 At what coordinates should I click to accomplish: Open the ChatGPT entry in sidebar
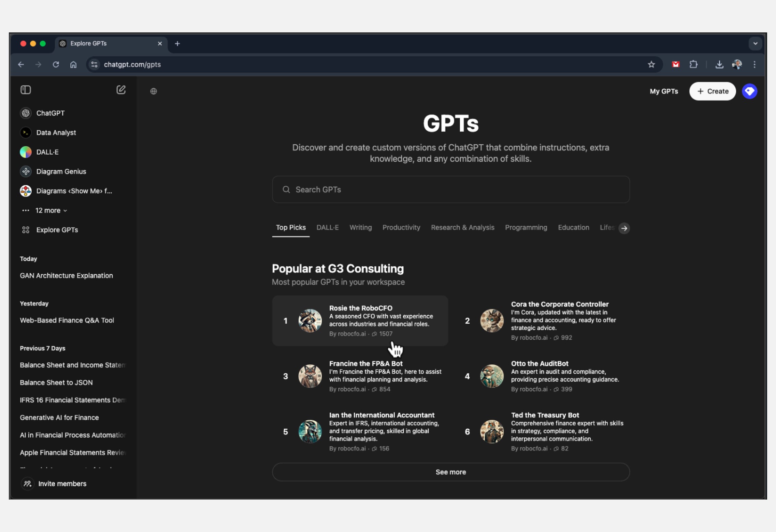[x=51, y=113]
